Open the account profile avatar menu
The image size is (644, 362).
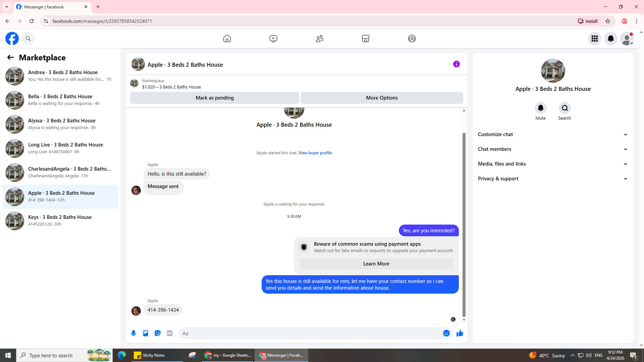627,39
